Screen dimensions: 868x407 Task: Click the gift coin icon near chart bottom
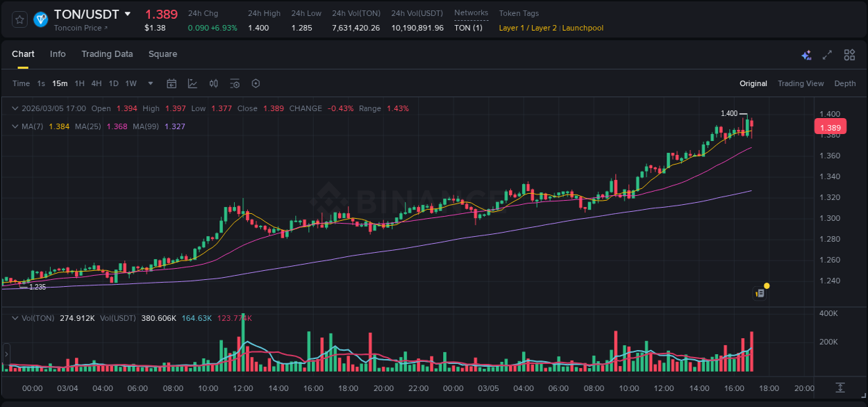760,292
